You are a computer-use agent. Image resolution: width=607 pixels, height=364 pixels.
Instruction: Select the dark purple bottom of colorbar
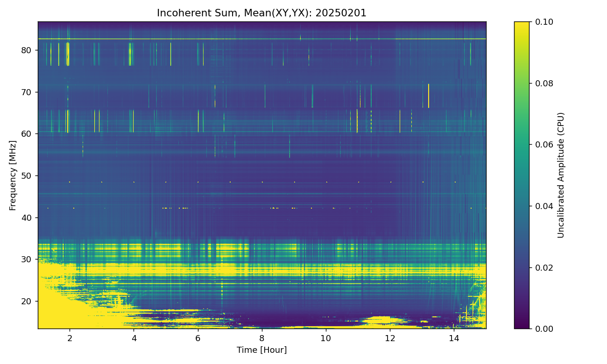(x=522, y=326)
